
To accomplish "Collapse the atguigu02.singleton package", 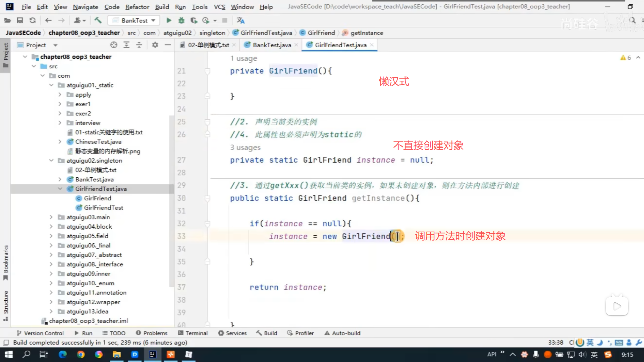I will (x=51, y=161).
